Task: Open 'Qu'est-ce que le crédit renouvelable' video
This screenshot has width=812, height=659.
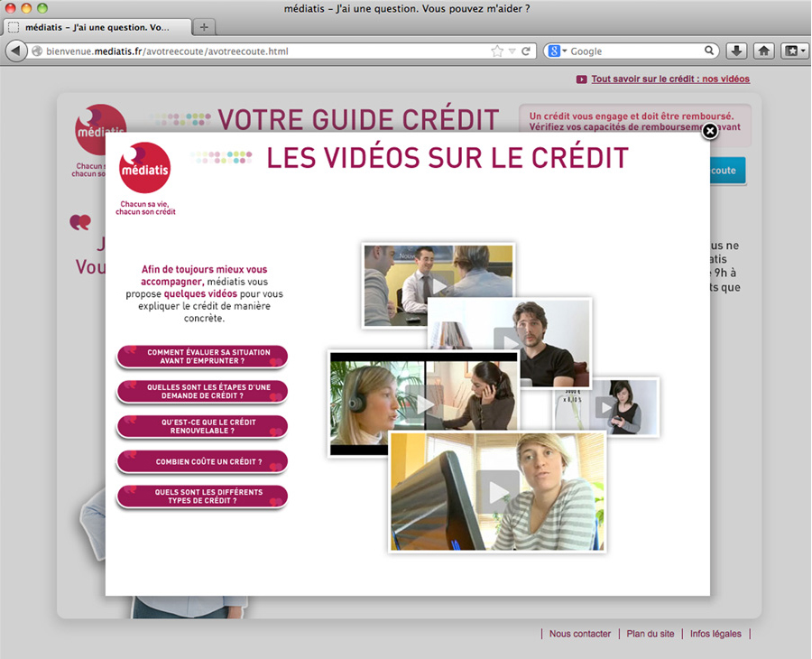Action: 202,427
